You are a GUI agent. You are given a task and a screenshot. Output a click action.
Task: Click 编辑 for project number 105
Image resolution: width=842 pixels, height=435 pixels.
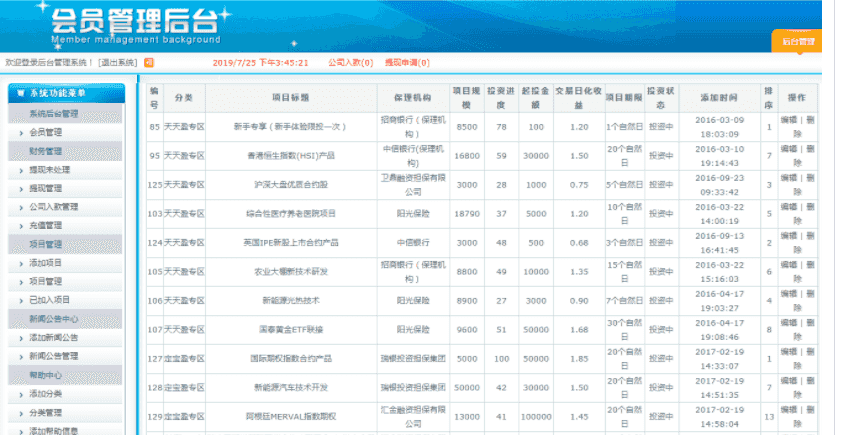point(788,265)
